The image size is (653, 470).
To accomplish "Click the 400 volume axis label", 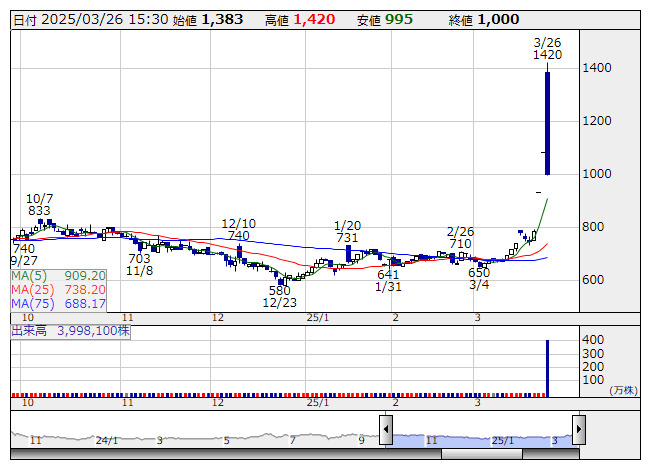I will (x=593, y=340).
